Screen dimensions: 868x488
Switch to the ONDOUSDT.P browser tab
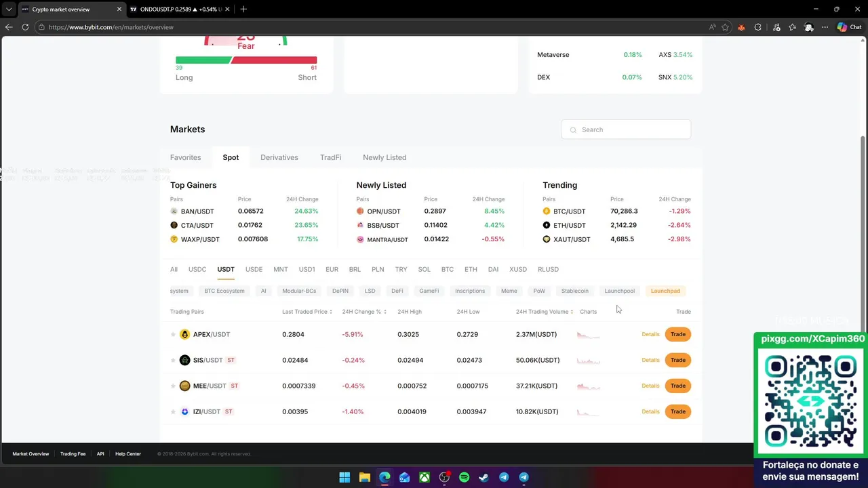[179, 9]
